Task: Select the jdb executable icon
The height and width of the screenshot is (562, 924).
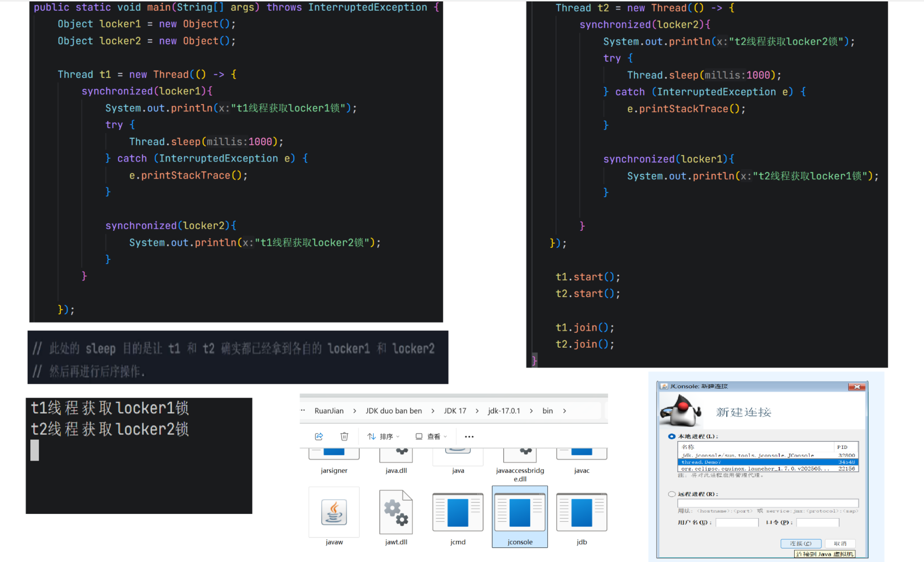Action: pos(582,512)
